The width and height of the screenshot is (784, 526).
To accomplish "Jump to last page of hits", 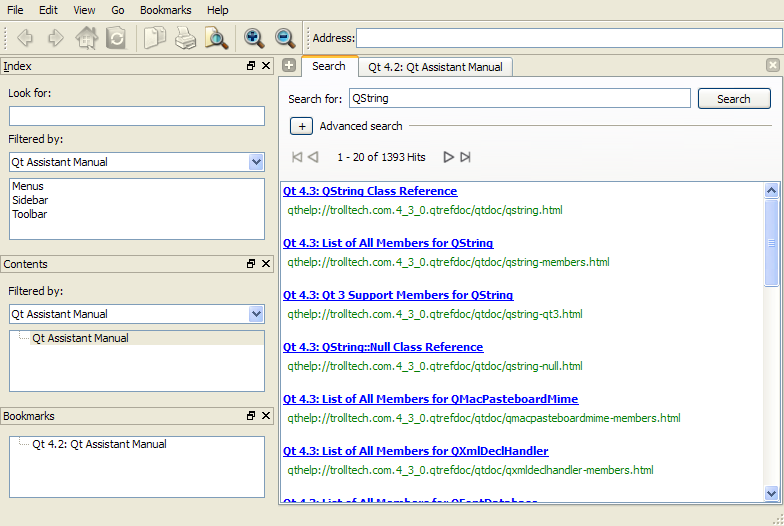I will click(x=466, y=157).
